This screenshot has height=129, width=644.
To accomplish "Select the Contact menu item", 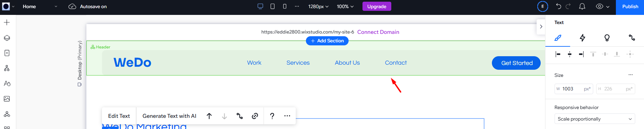I will pyautogui.click(x=396, y=63).
